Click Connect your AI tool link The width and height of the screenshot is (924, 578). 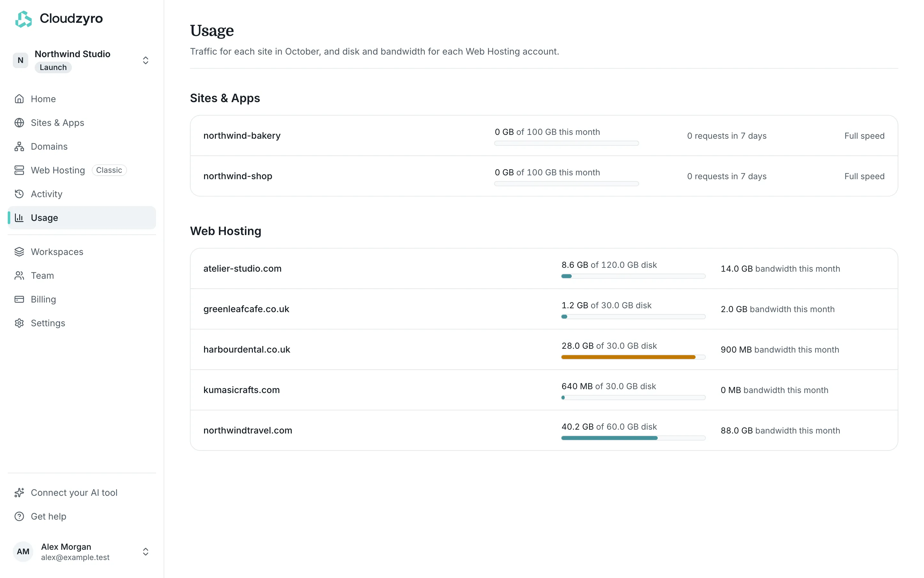(82, 492)
